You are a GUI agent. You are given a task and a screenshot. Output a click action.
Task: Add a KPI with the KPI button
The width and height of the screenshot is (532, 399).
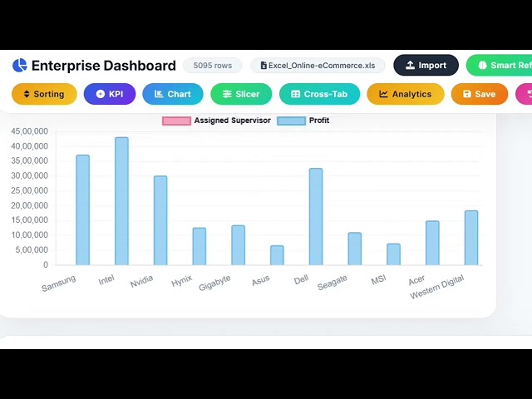[110, 94]
